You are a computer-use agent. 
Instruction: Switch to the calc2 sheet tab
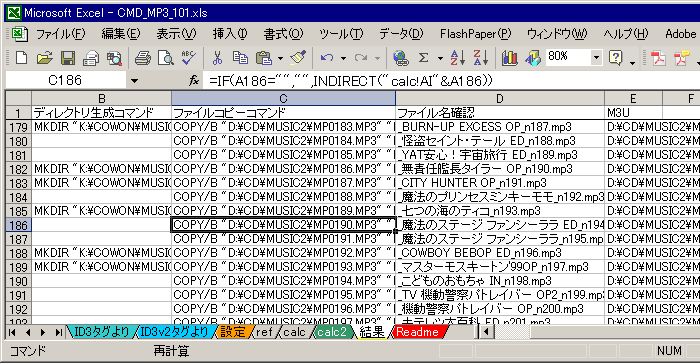coord(332,332)
